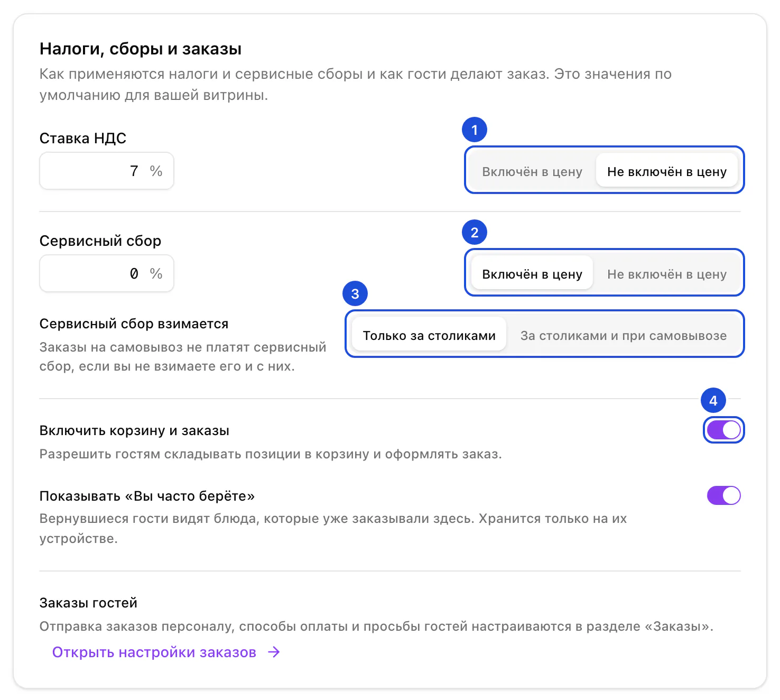Focus the Сервисный сбор percentage input
780x700 pixels.
pyautogui.click(x=107, y=273)
